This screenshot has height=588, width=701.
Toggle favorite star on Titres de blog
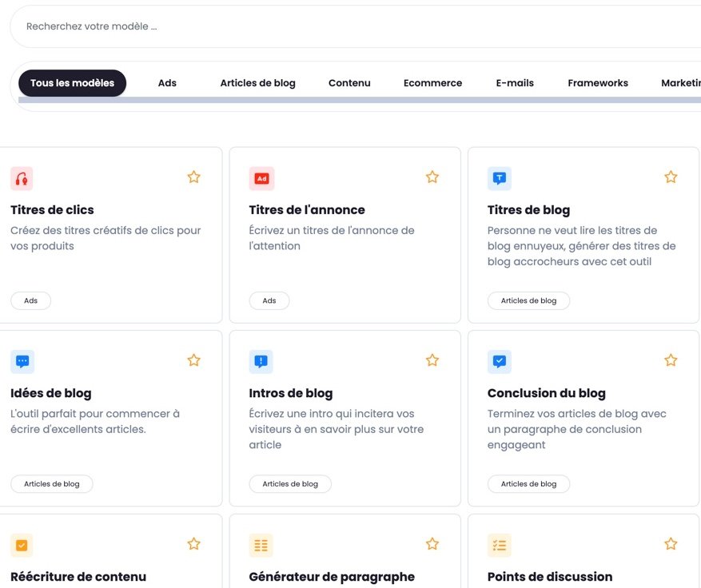point(671,177)
